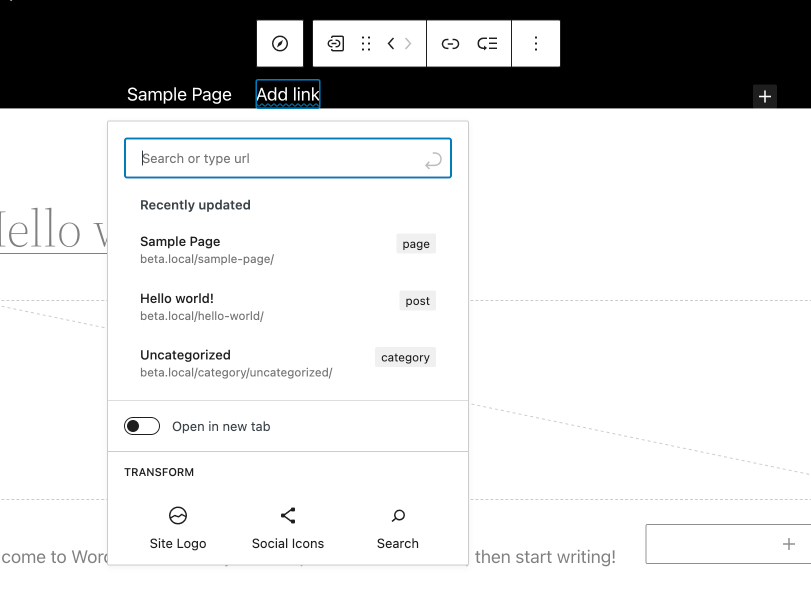Open the three-dot block options menu

[536, 43]
